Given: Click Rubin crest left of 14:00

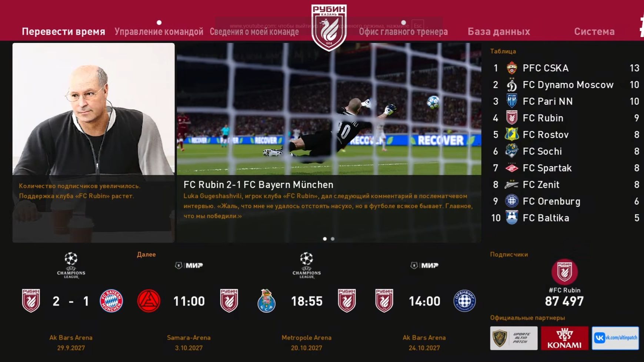Looking at the screenshot, I should pyautogui.click(x=384, y=301).
